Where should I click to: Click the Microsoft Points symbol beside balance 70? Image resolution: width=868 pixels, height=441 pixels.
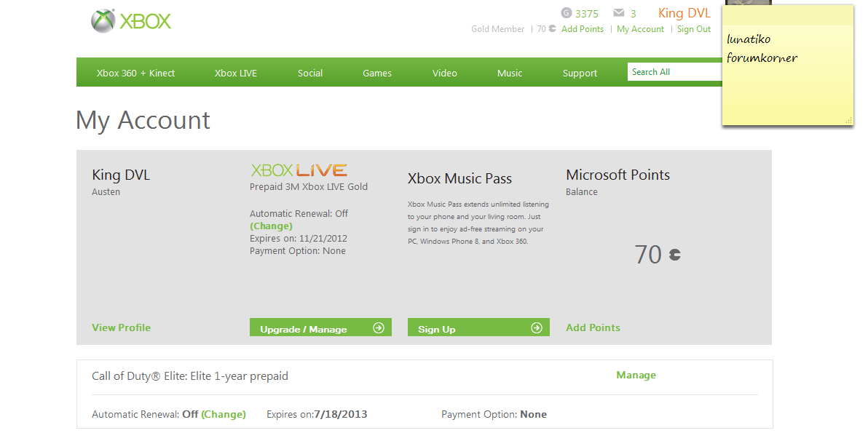tap(675, 255)
